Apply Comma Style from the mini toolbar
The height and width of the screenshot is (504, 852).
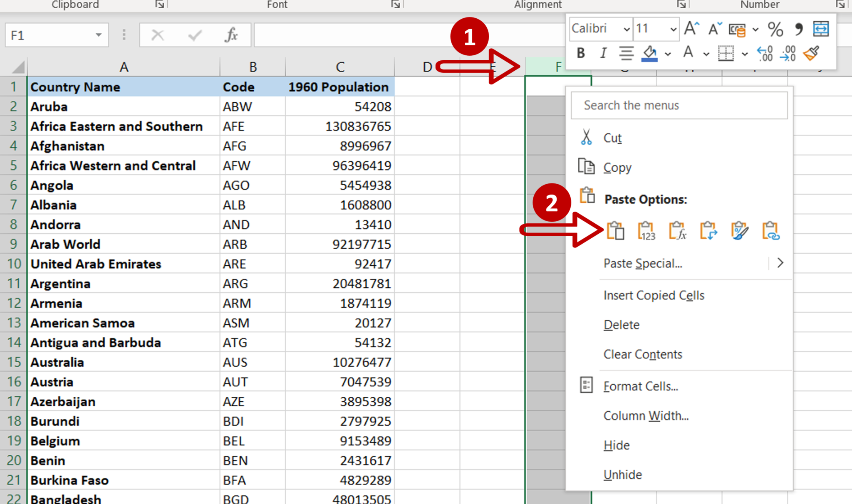pos(798,29)
